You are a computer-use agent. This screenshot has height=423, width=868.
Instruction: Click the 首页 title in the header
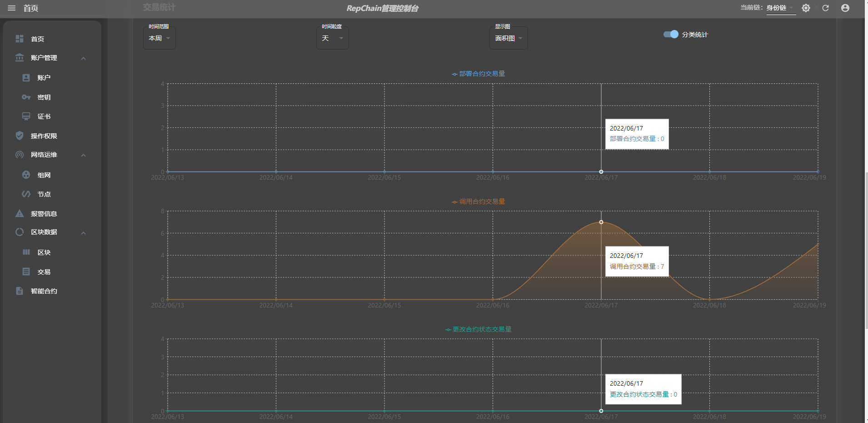pos(31,8)
